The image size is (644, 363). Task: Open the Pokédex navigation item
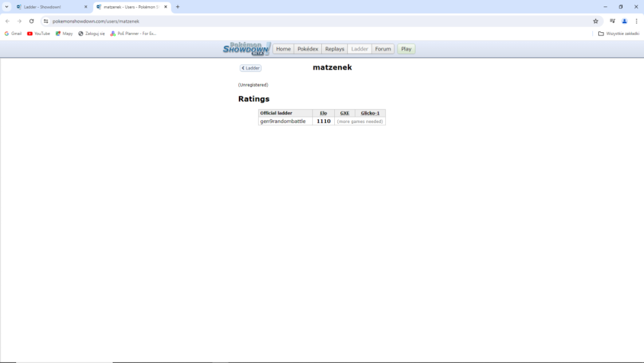(308, 49)
